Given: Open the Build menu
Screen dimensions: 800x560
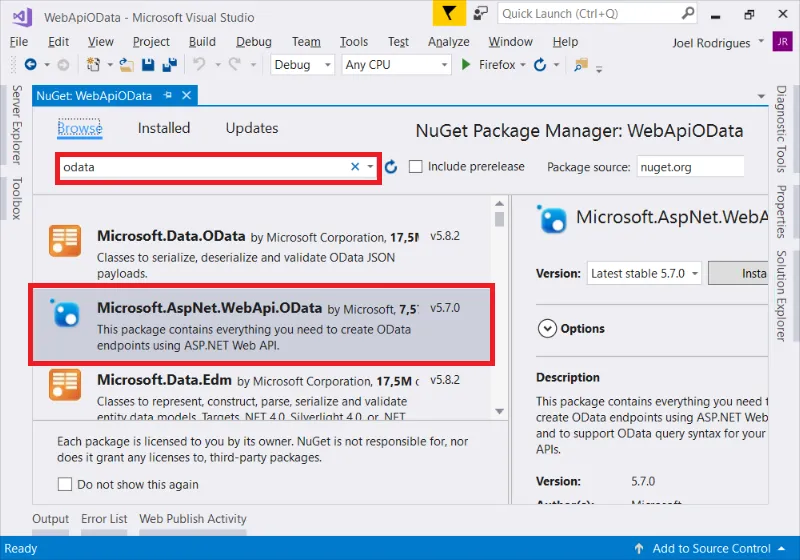Looking at the screenshot, I should [202, 42].
